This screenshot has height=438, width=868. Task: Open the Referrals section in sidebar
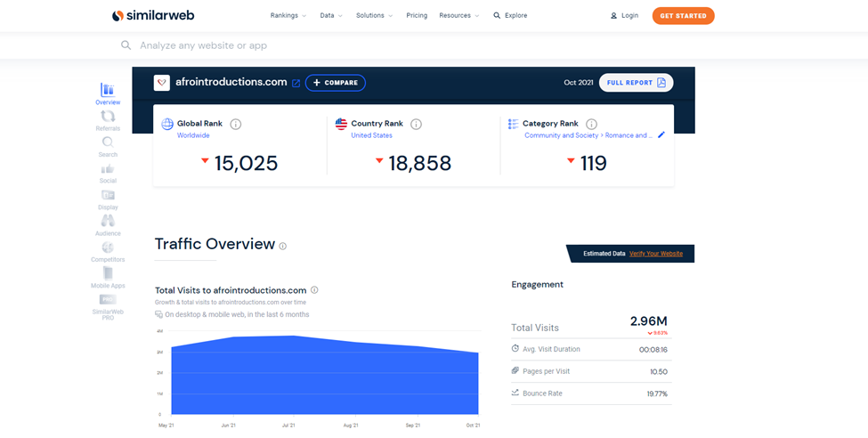tap(108, 119)
